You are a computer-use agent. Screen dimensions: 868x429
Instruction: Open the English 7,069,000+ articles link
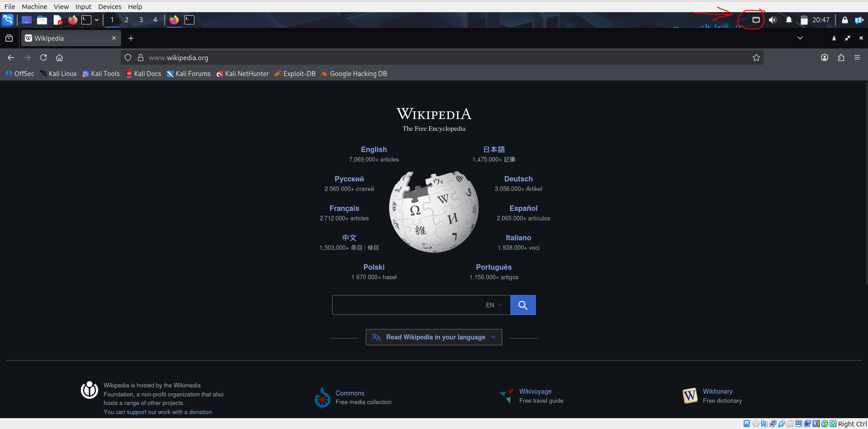pyautogui.click(x=373, y=149)
